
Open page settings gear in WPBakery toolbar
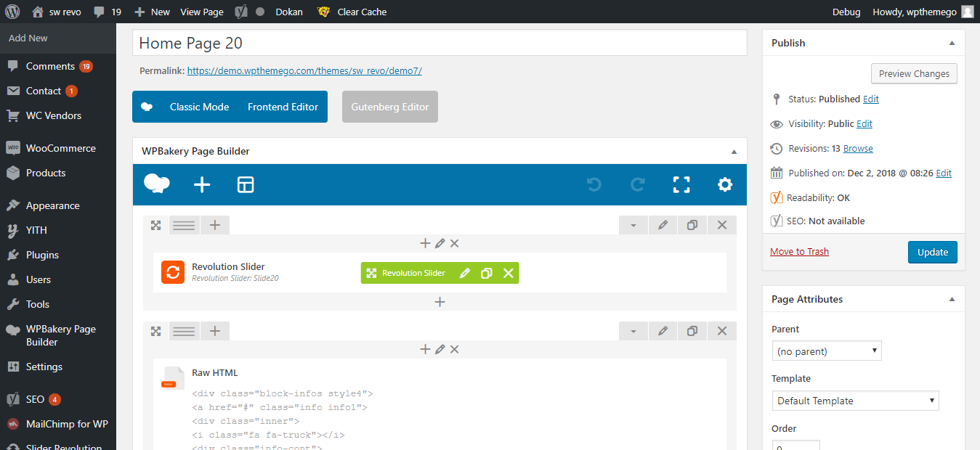click(725, 185)
